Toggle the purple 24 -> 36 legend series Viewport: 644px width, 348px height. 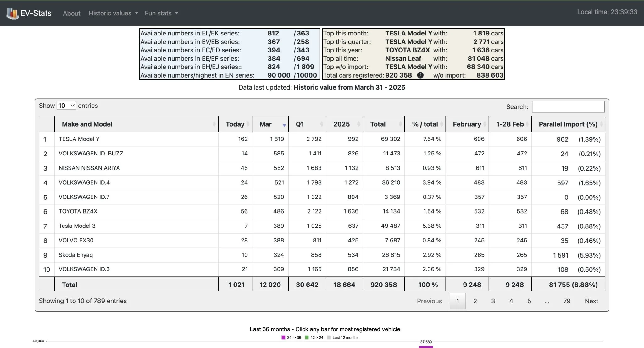pos(291,338)
